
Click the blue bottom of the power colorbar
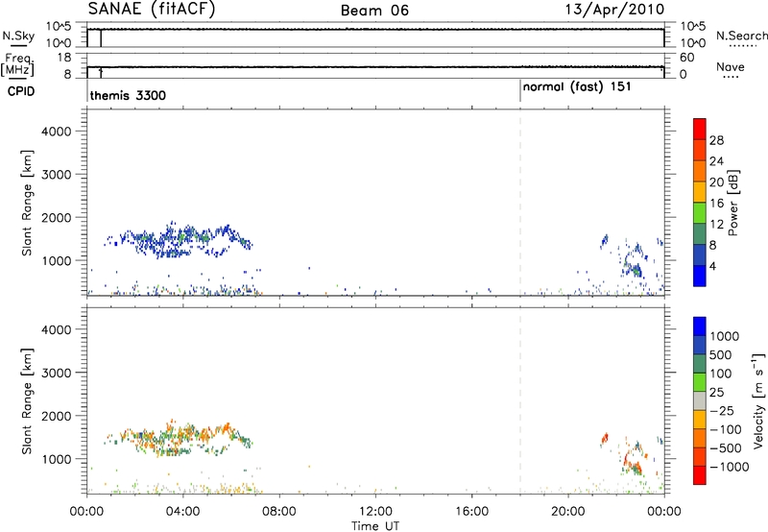tap(700, 276)
